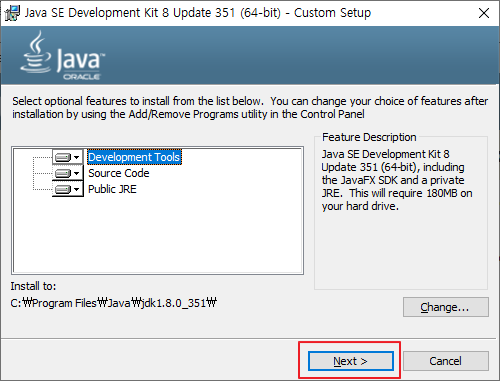Viewport: 500px width, 381px height.
Task: Click the Next button
Action: pos(351,361)
